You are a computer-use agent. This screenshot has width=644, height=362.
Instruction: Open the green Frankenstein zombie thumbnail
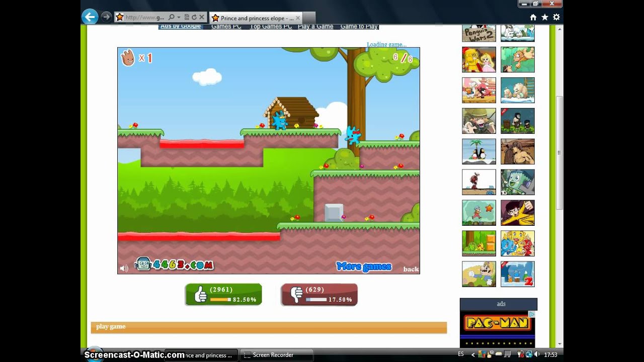[518, 183]
